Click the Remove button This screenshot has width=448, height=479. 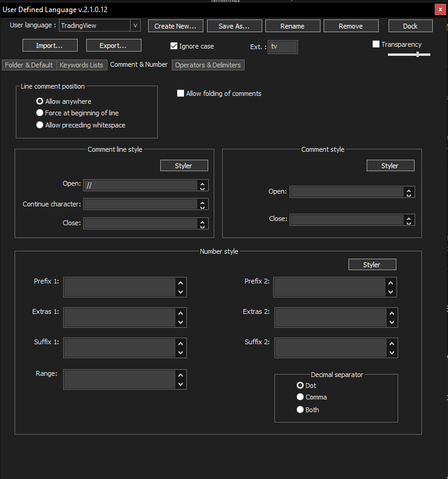[351, 26]
